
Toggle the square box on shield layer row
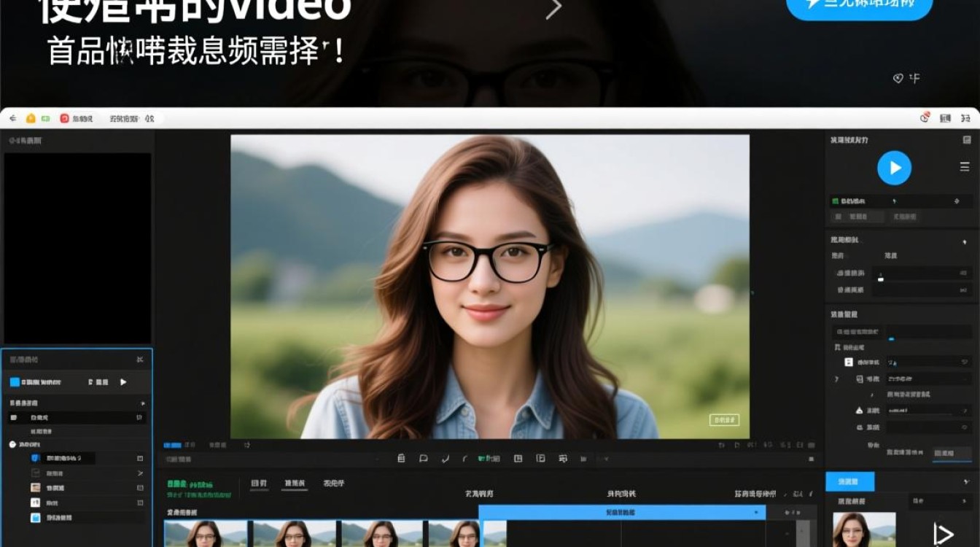(140, 458)
